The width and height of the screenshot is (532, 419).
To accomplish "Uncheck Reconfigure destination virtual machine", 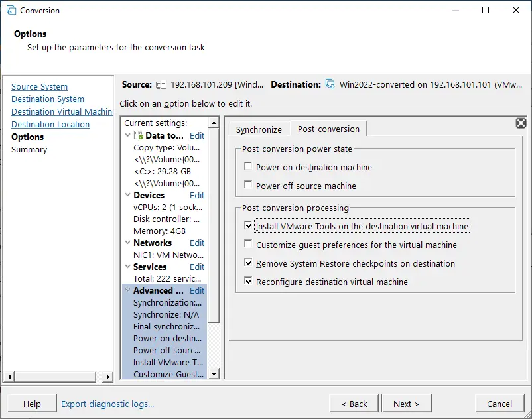I will pos(248,281).
